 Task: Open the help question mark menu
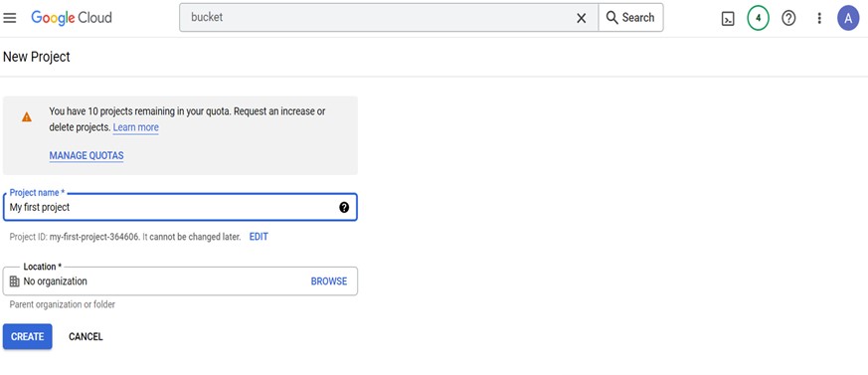tap(788, 18)
